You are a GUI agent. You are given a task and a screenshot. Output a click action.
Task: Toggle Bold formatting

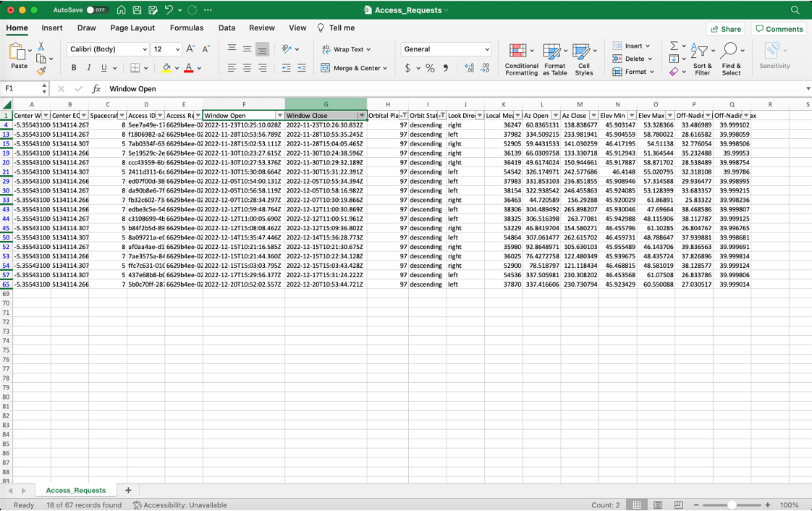pyautogui.click(x=74, y=68)
